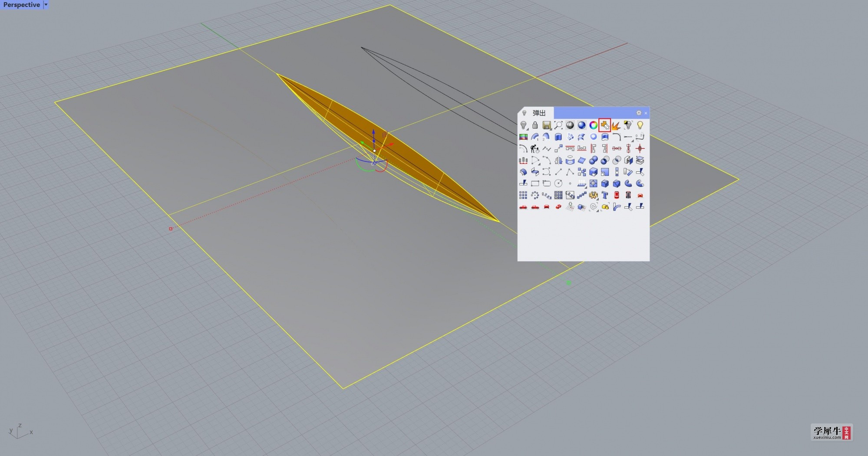Click the stacked layers icon
The width and height of the screenshot is (868, 456).
click(640, 160)
